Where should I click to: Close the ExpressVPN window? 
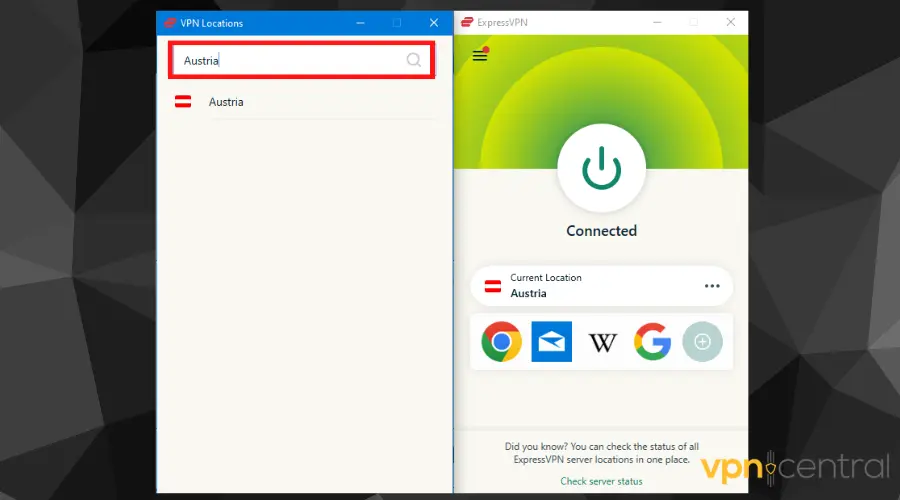[x=731, y=22]
